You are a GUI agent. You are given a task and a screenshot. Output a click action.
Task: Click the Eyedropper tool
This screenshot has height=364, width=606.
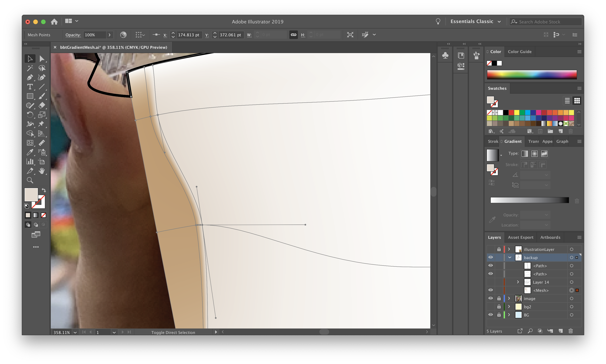coord(30,152)
